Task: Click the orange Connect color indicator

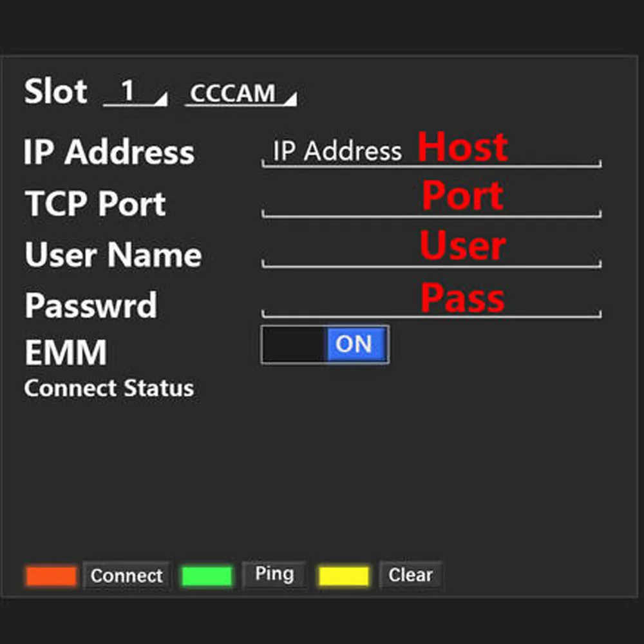Action: (x=50, y=575)
